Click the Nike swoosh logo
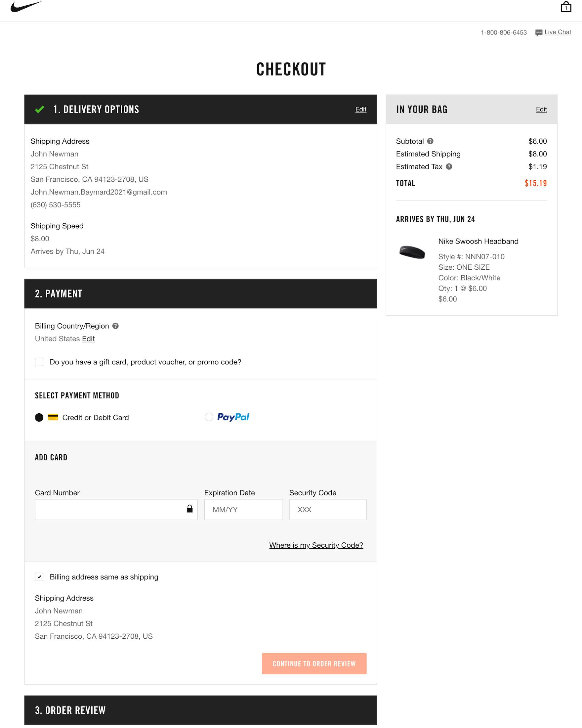 [26, 7]
